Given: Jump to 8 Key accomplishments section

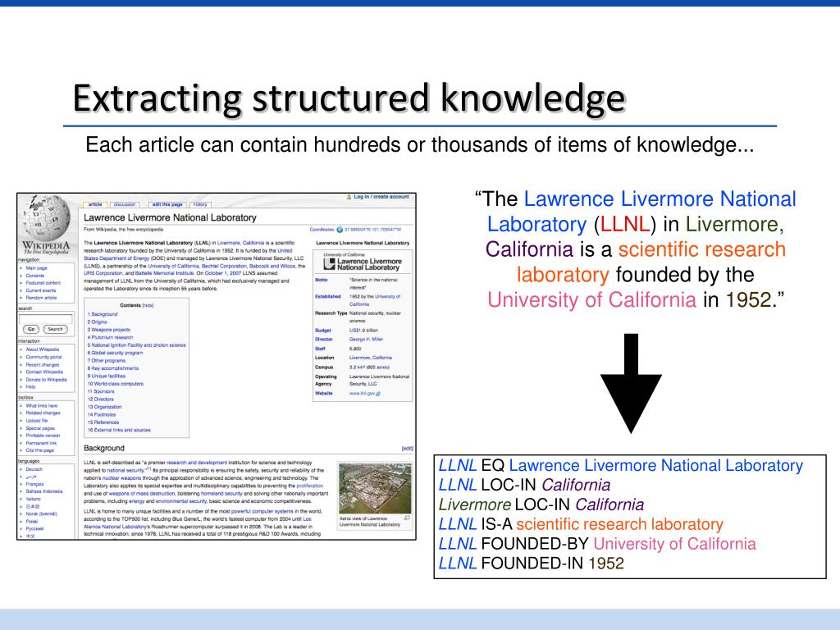Looking at the screenshot, I should pos(113,368).
